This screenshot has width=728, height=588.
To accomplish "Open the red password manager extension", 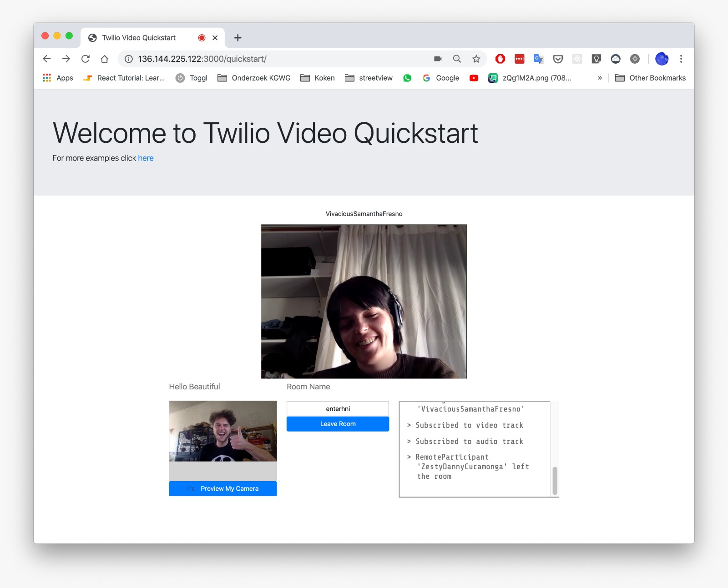I will tap(519, 59).
